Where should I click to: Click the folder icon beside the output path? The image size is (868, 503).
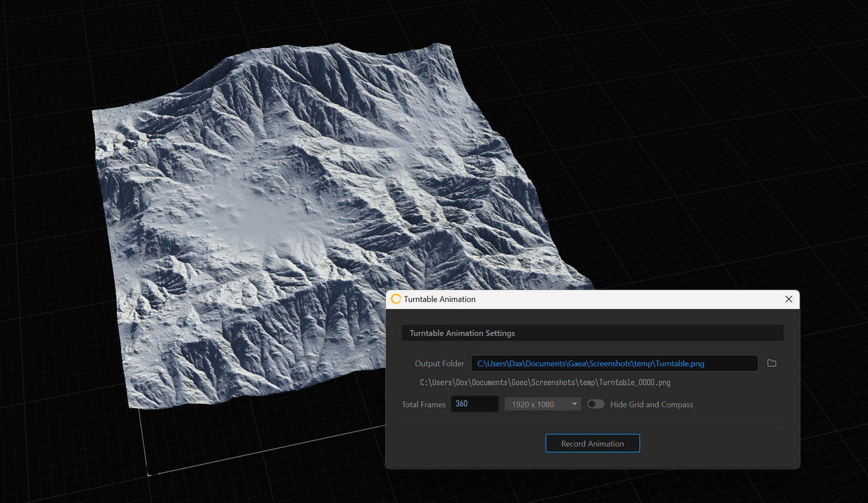tap(771, 363)
